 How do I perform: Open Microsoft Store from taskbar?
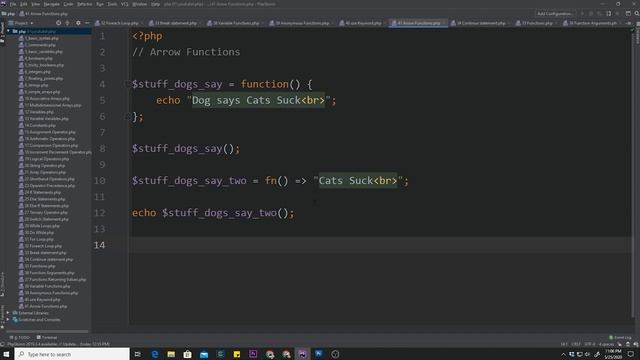(187, 354)
